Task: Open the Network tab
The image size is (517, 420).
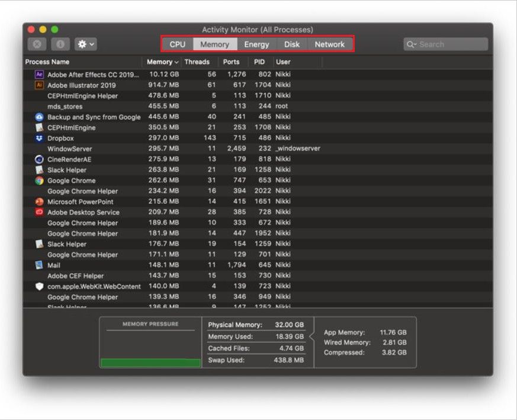Action: [x=329, y=44]
